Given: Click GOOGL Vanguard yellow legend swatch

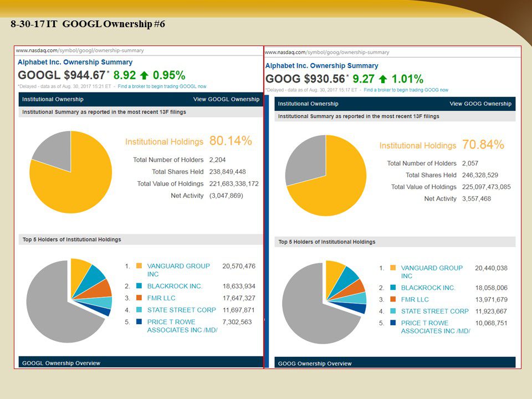Looking at the screenshot, I should [139, 265].
